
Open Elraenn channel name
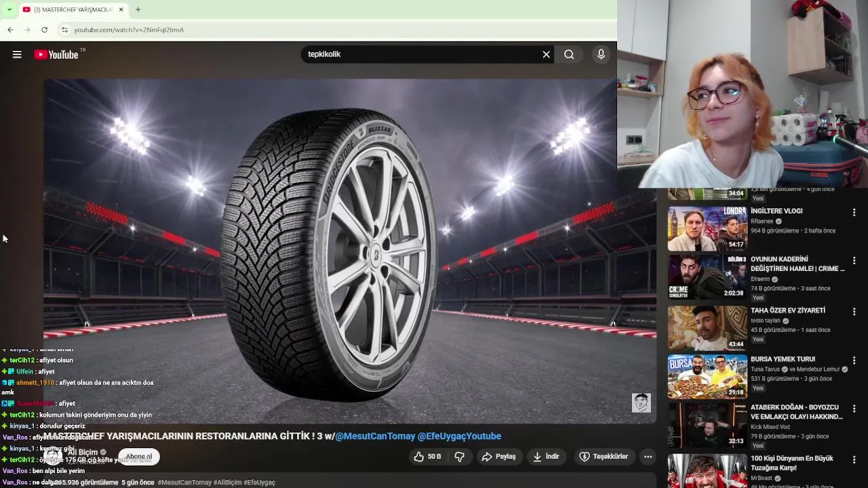[x=760, y=279]
